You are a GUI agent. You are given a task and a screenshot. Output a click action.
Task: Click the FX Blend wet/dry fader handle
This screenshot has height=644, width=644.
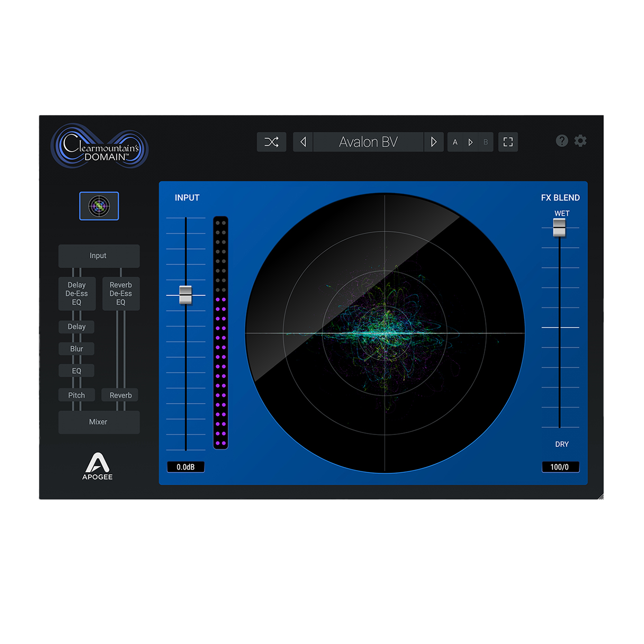pos(559,227)
